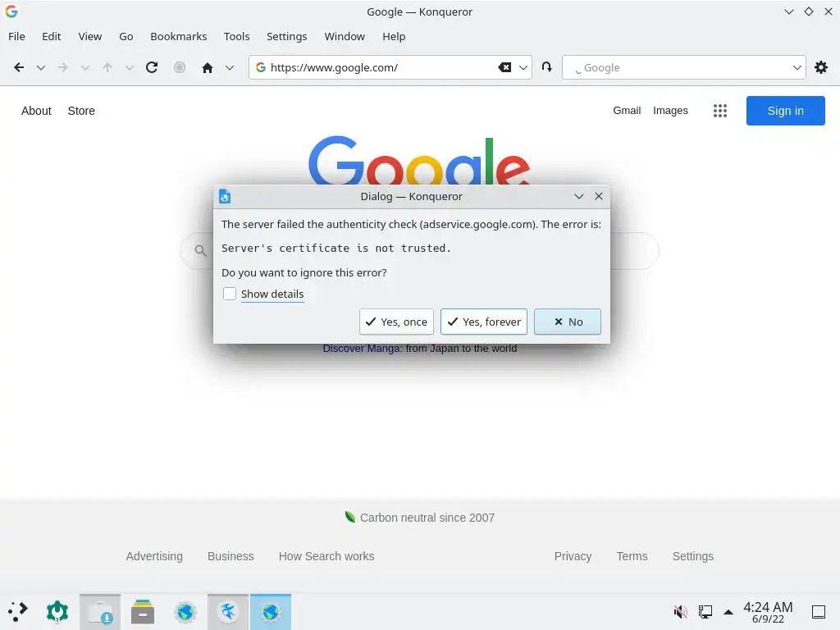Open the Business footer link

[231, 556]
